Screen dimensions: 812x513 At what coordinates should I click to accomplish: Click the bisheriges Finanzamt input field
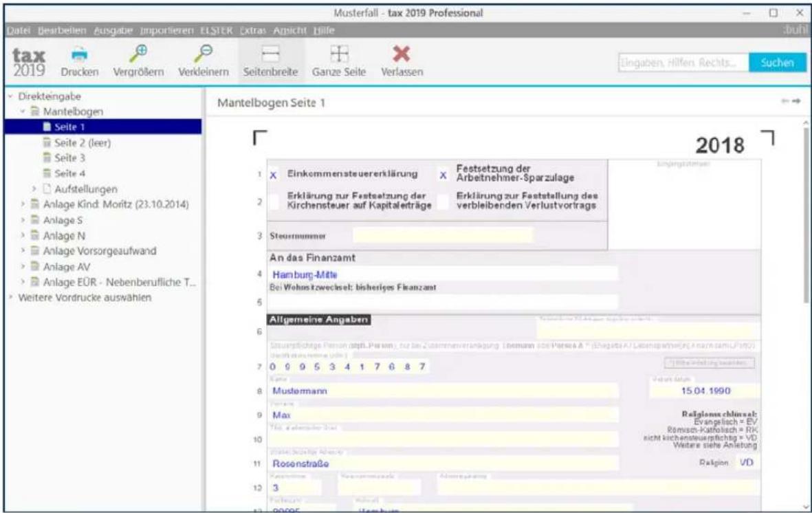(443, 302)
